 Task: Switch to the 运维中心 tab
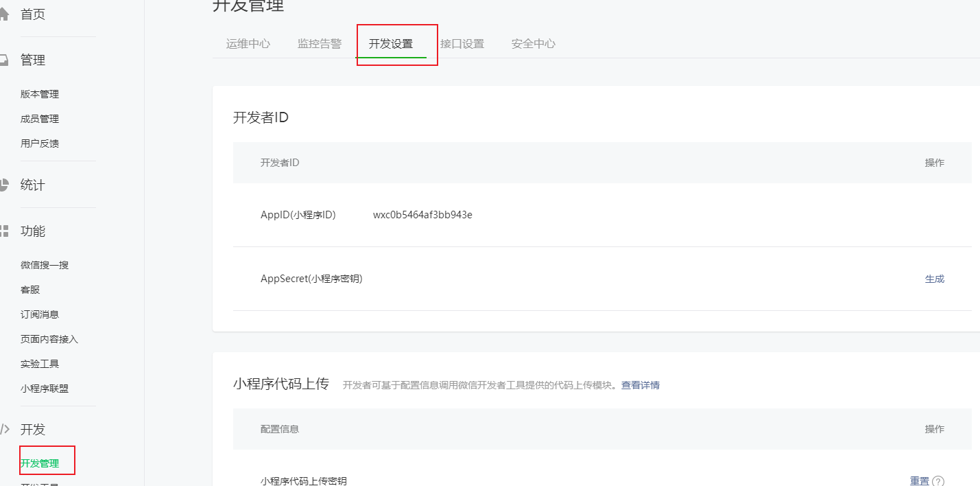click(x=248, y=44)
